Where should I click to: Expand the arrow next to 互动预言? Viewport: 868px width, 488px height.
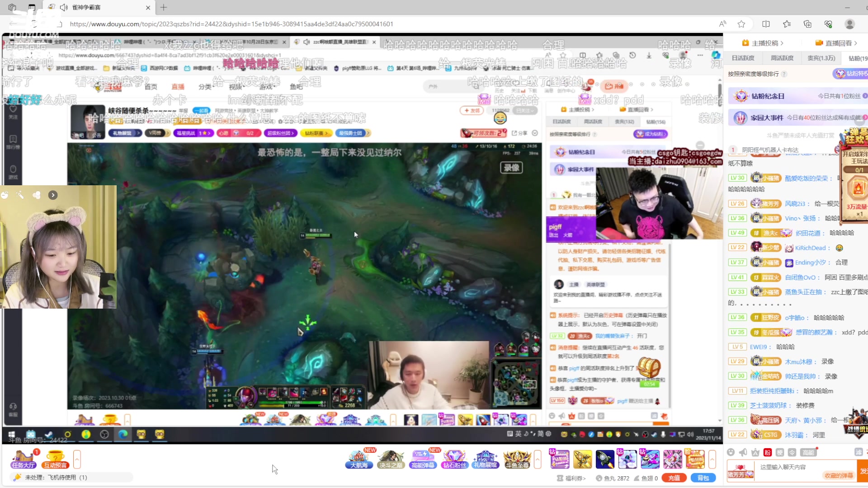[x=77, y=459]
